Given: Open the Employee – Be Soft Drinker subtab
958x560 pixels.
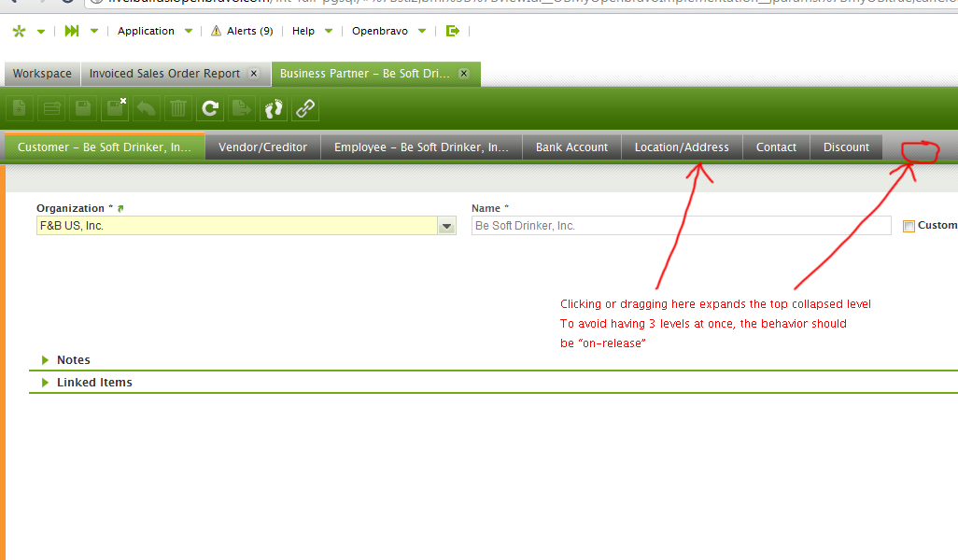Looking at the screenshot, I should (421, 147).
